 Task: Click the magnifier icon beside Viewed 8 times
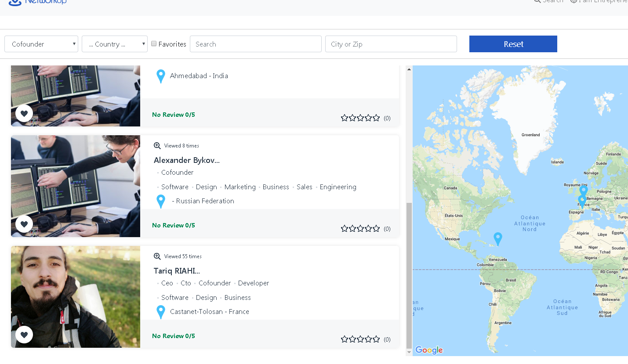[157, 145]
